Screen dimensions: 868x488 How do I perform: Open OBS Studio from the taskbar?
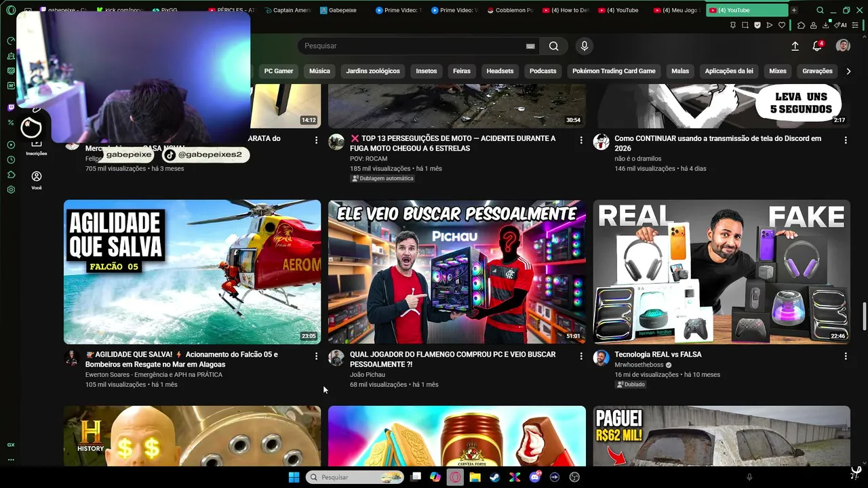coord(574,477)
